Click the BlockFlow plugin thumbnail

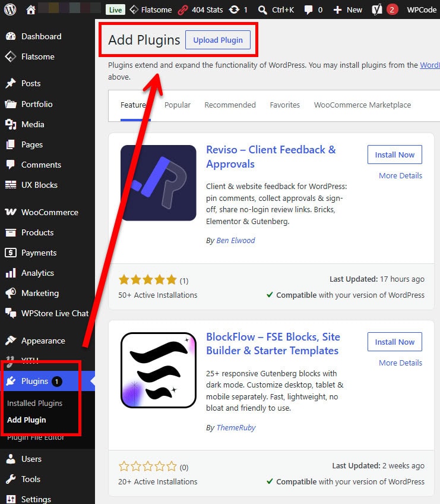pyautogui.click(x=159, y=370)
